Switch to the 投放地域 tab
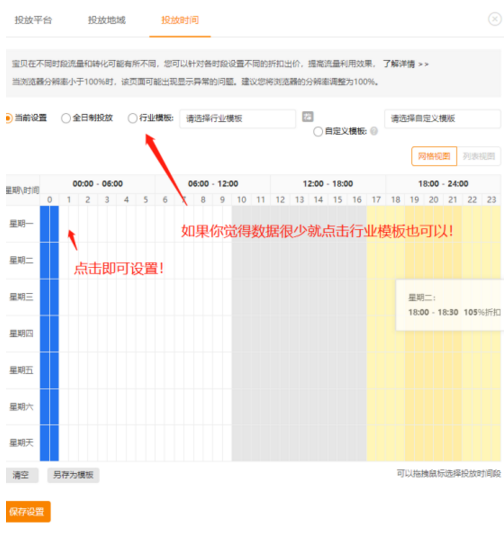This screenshot has height=538, width=504. coord(107,20)
